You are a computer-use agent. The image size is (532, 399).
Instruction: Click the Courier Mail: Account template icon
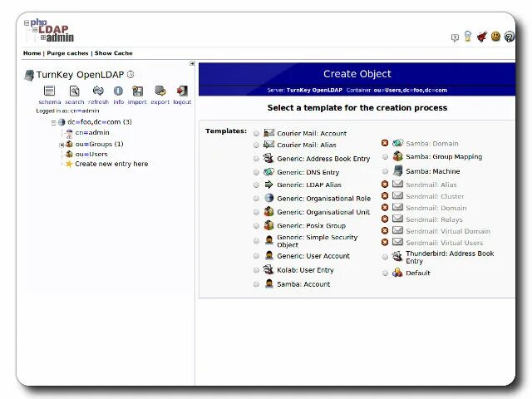click(x=269, y=133)
